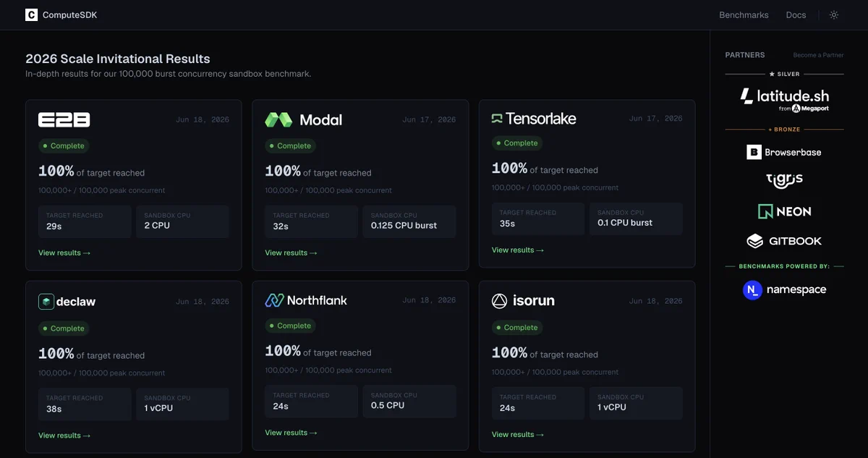Click the Jun 17, 2026 date on Modal card
868x458 pixels.
429,120
